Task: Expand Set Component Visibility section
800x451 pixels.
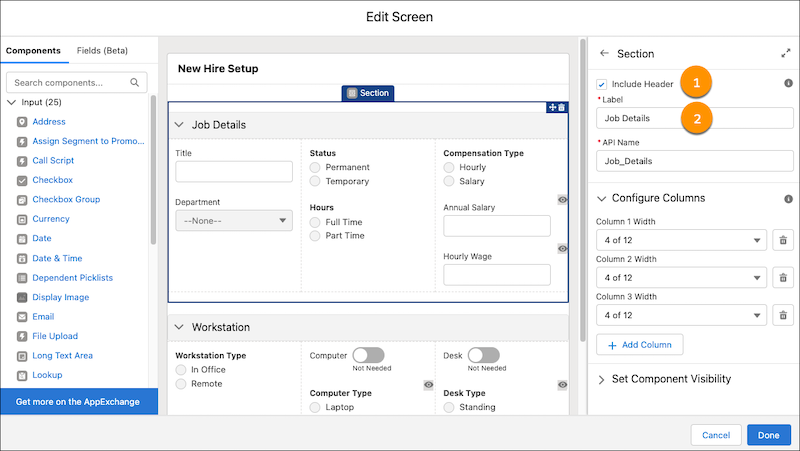Action: 664,379
